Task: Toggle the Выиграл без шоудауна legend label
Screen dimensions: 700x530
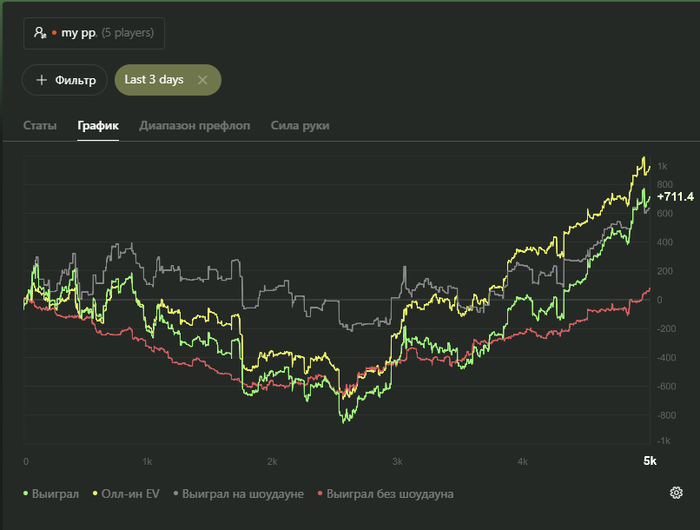Action: (390, 494)
